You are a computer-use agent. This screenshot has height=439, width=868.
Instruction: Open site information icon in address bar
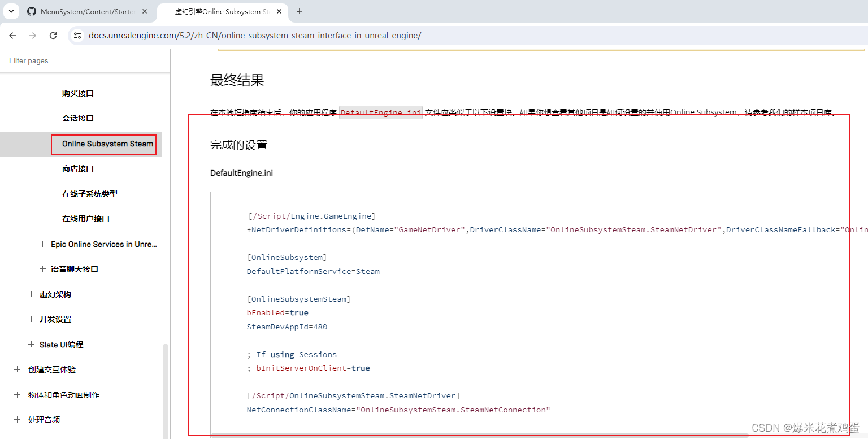[x=78, y=36]
